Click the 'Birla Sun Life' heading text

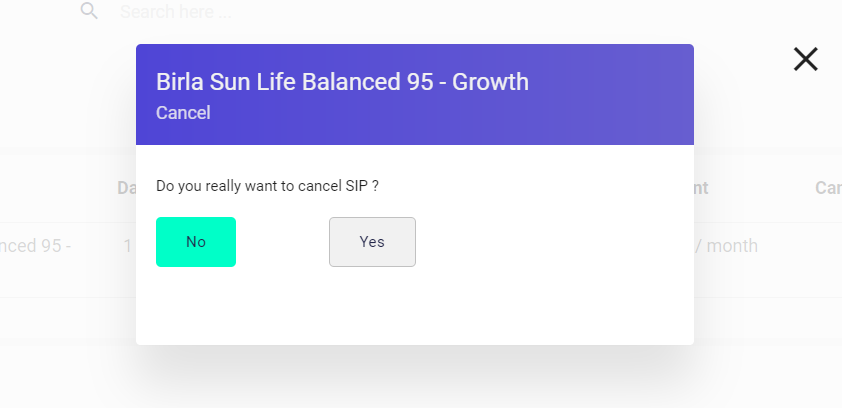227,82
